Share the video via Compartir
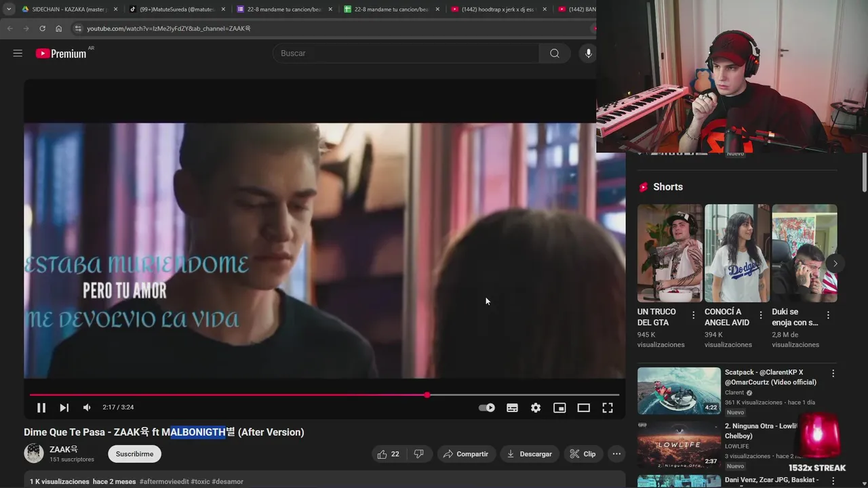The height and width of the screenshot is (488, 868). click(x=466, y=454)
